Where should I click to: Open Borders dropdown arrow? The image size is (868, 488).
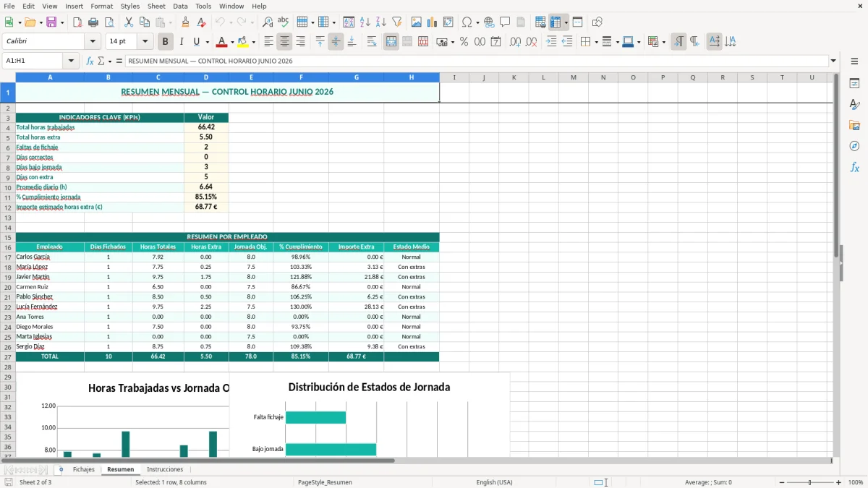coord(597,42)
